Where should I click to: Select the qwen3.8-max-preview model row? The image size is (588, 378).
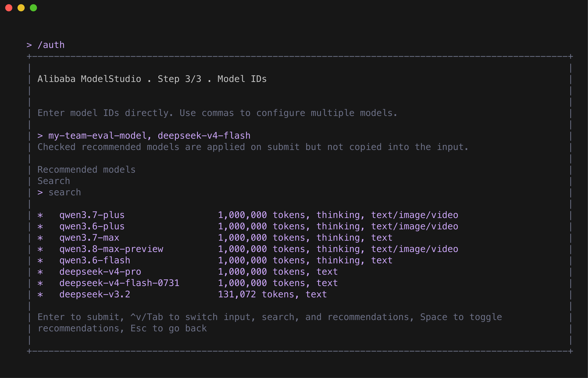(x=248, y=249)
